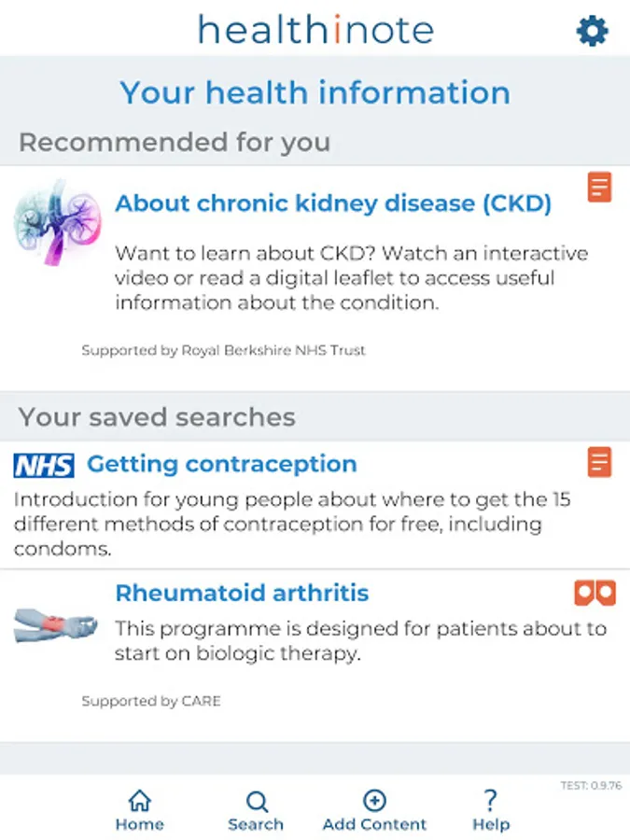Open the Rheumatoid arthritis title link
Image resolution: width=630 pixels, height=840 pixels.
pos(242,593)
